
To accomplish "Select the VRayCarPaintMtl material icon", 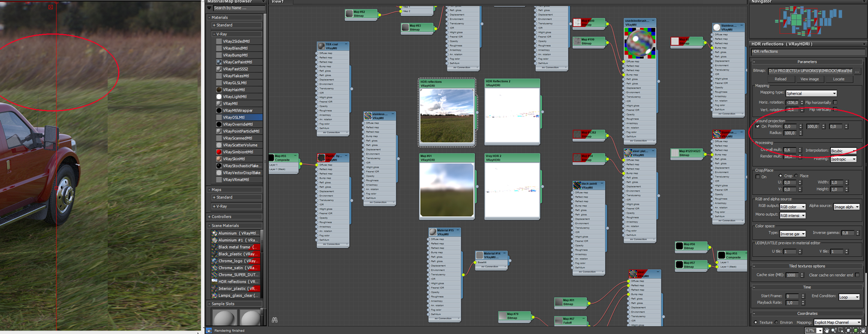I will click(x=219, y=62).
